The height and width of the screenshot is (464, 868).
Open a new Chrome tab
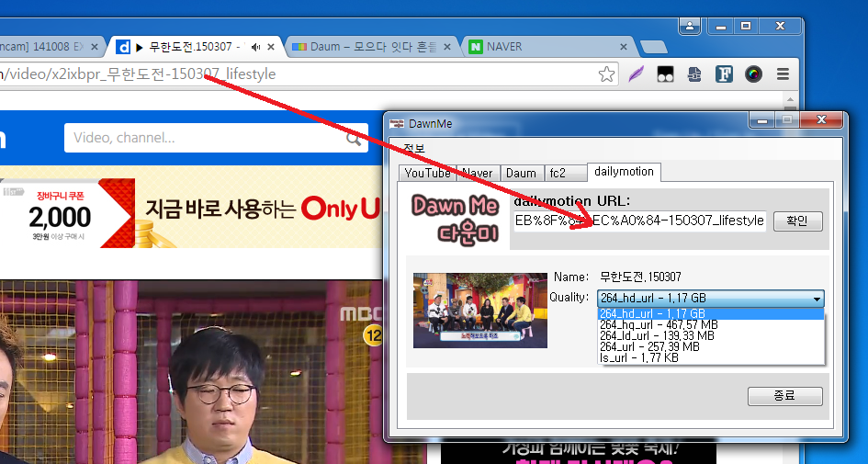[x=653, y=48]
